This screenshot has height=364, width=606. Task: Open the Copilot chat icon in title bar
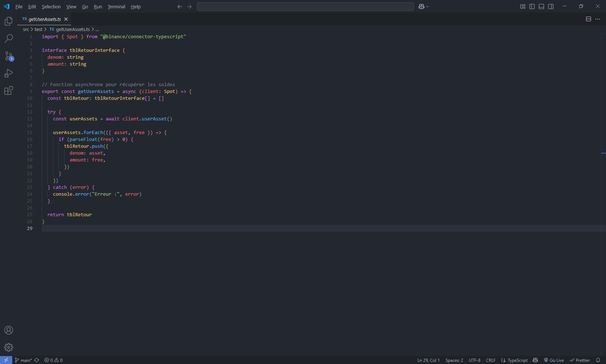click(x=421, y=6)
